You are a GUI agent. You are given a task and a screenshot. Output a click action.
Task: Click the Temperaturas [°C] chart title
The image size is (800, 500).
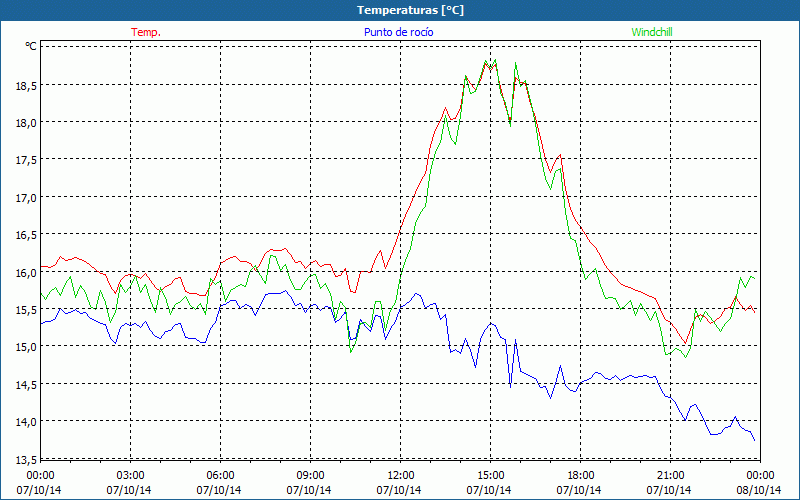[x=410, y=10]
